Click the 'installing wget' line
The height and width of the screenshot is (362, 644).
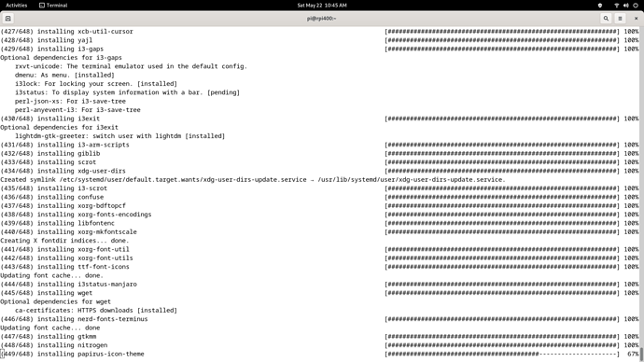[47, 293]
